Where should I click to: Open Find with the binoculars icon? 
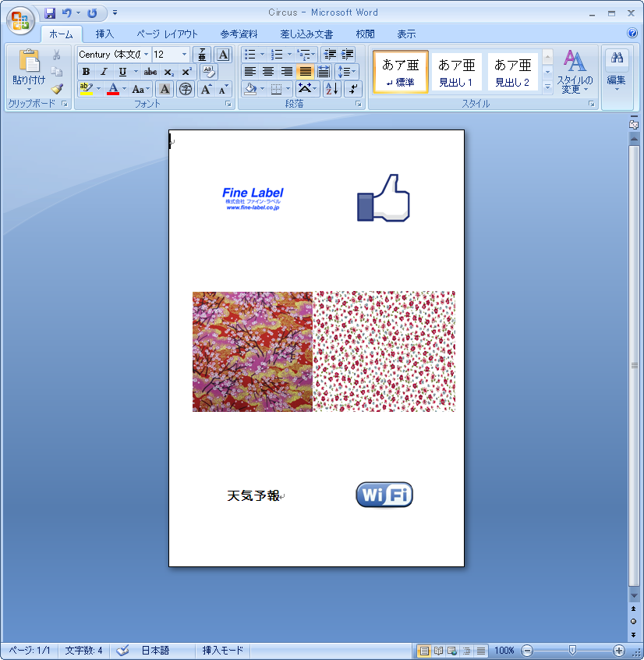click(x=617, y=58)
